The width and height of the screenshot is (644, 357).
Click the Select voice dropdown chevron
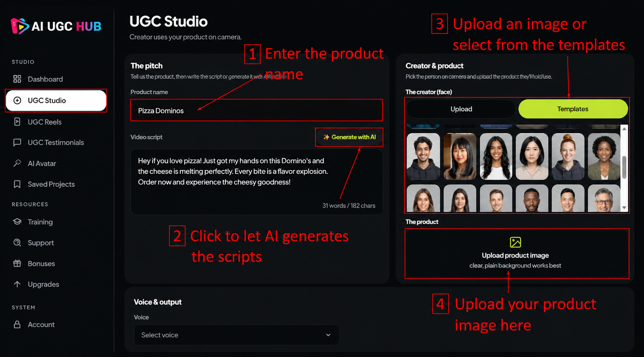click(328, 335)
